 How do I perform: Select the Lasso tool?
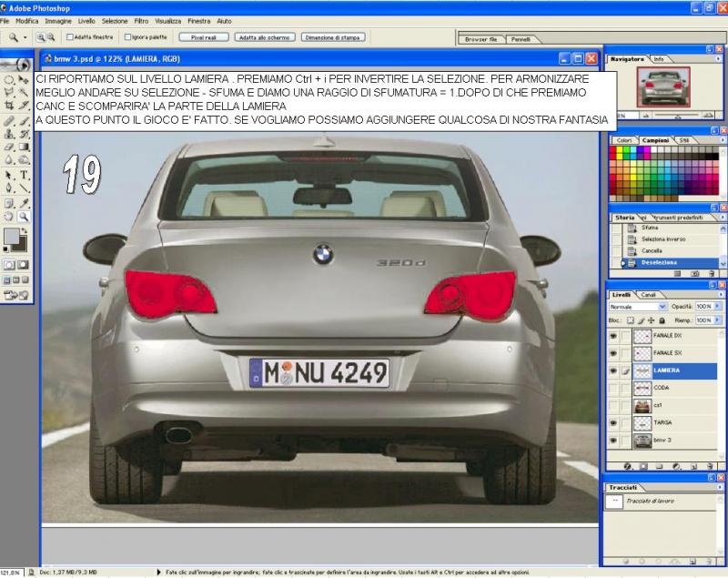9,92
